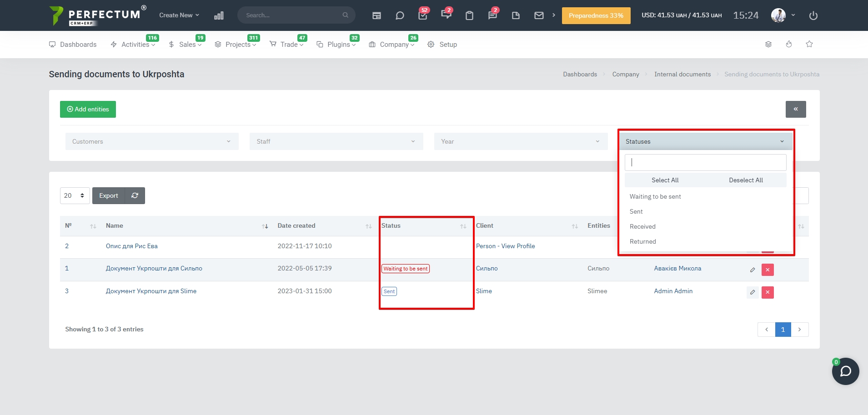Click the power logout icon
This screenshot has height=415, width=868.
(x=813, y=15)
